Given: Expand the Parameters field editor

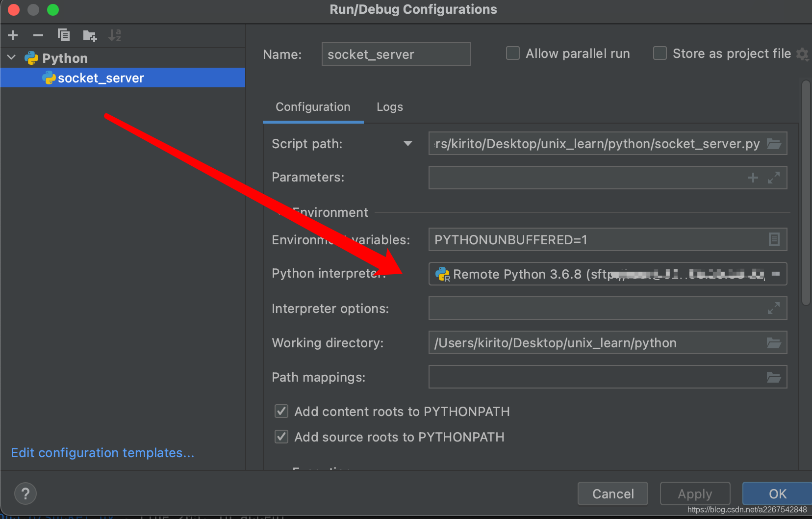Looking at the screenshot, I should tap(774, 178).
